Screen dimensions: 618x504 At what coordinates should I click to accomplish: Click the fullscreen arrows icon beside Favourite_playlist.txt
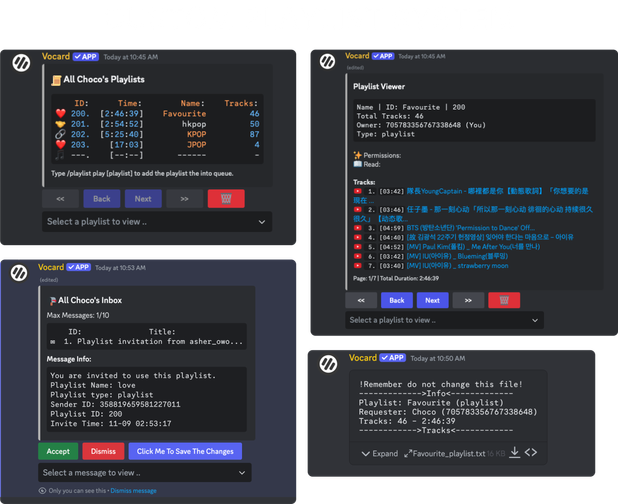click(x=407, y=453)
